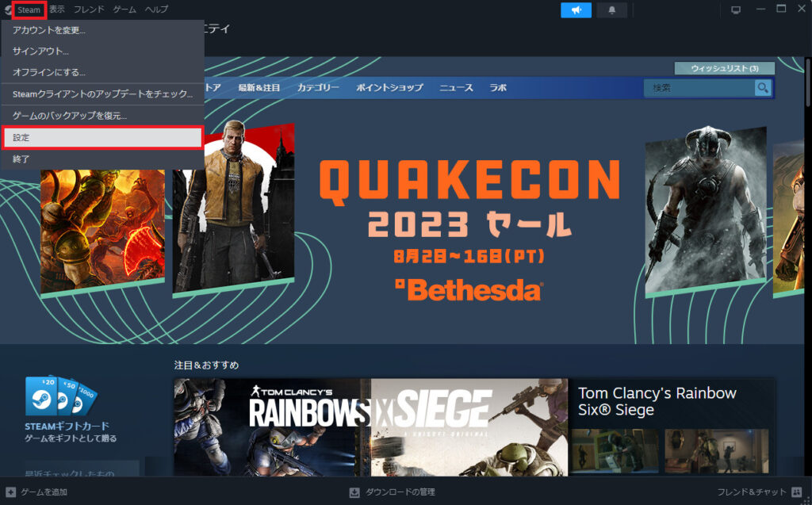Click the page vertical scrollbar on the right
This screenshot has height=505, width=812.
(808, 83)
